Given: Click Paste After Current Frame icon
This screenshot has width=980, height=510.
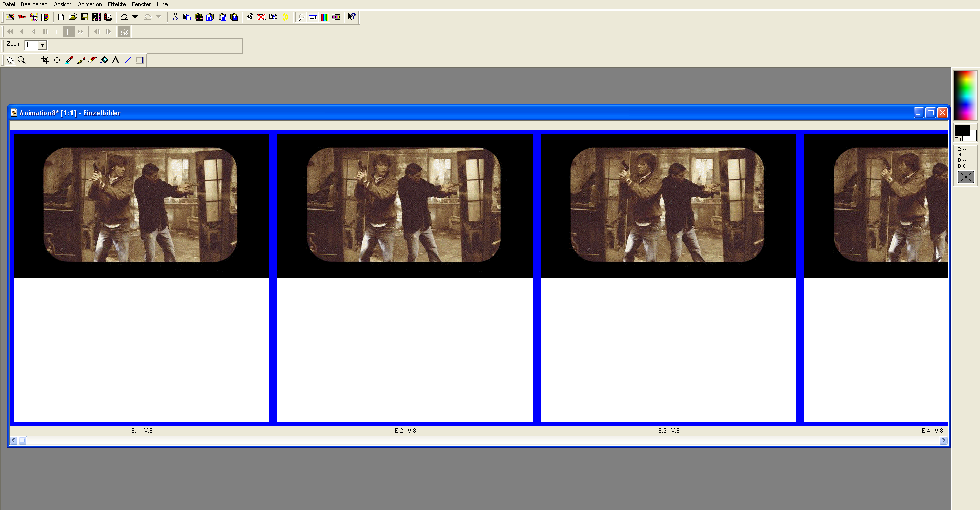Looking at the screenshot, I should click(222, 17).
